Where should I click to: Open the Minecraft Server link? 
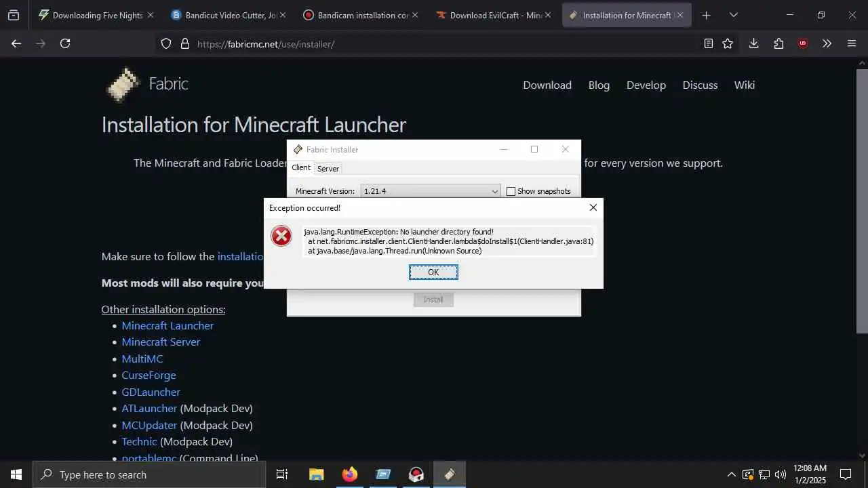pos(161,342)
